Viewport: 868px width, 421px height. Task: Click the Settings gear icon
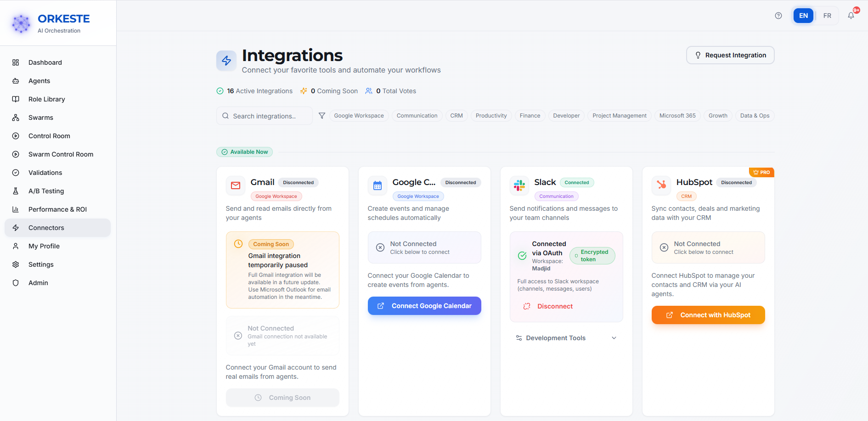pos(16,264)
